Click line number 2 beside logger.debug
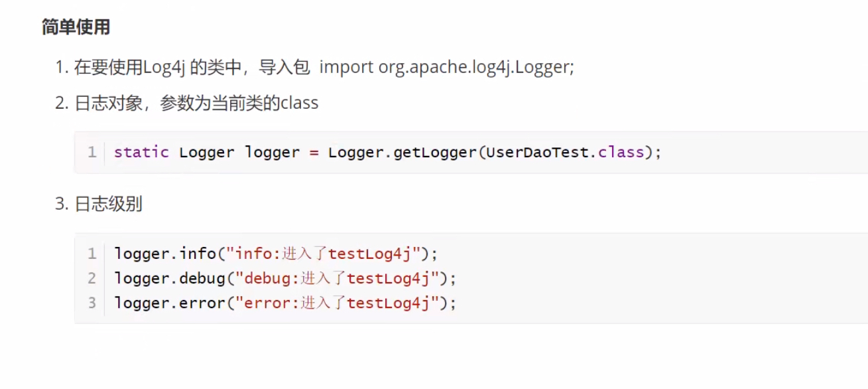Image resolution: width=868 pixels, height=389 pixels. click(92, 278)
